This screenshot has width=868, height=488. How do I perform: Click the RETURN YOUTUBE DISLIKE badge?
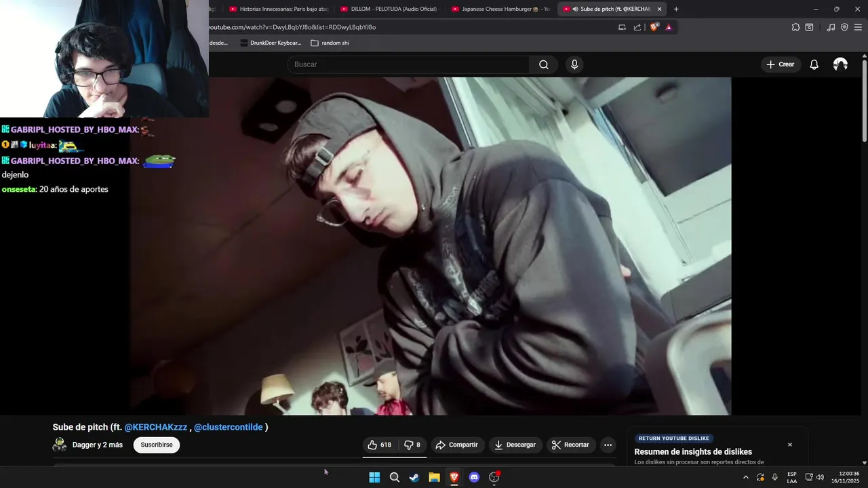[x=674, y=439]
